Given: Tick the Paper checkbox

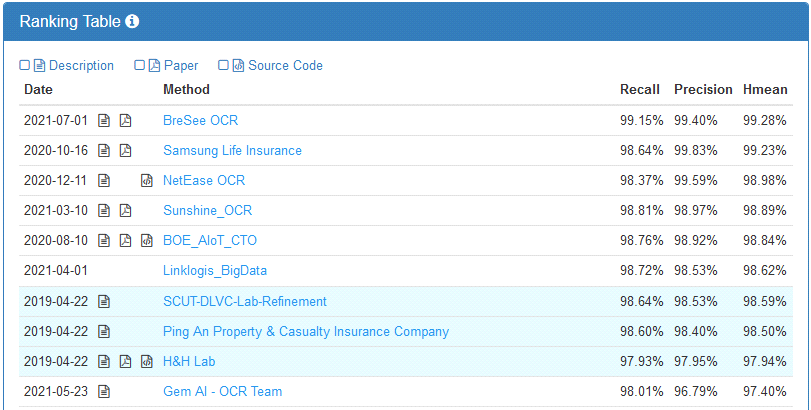Looking at the screenshot, I should (x=139, y=65).
